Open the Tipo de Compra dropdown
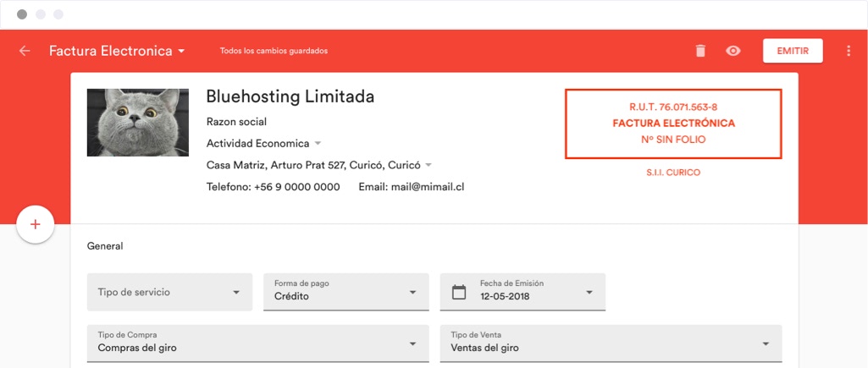 coord(258,343)
